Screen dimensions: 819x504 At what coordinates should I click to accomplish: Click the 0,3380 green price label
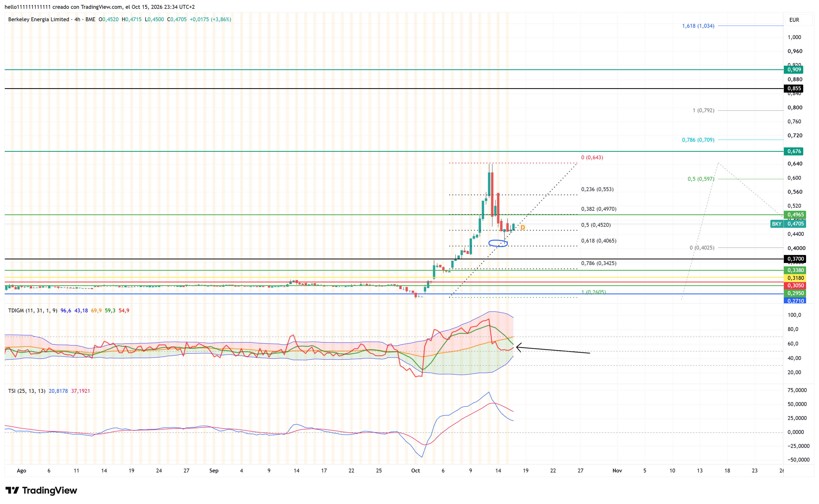coord(795,270)
